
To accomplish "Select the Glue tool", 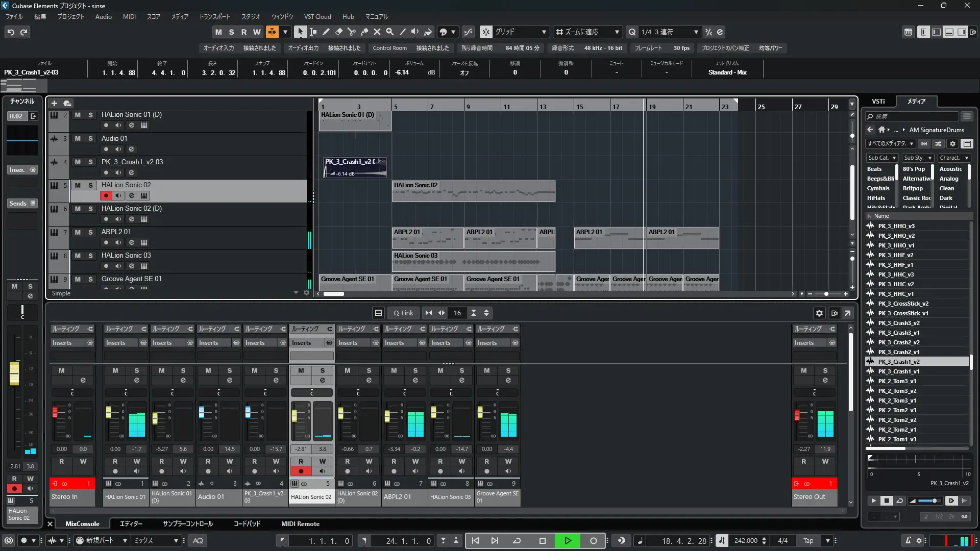I will coord(364,32).
